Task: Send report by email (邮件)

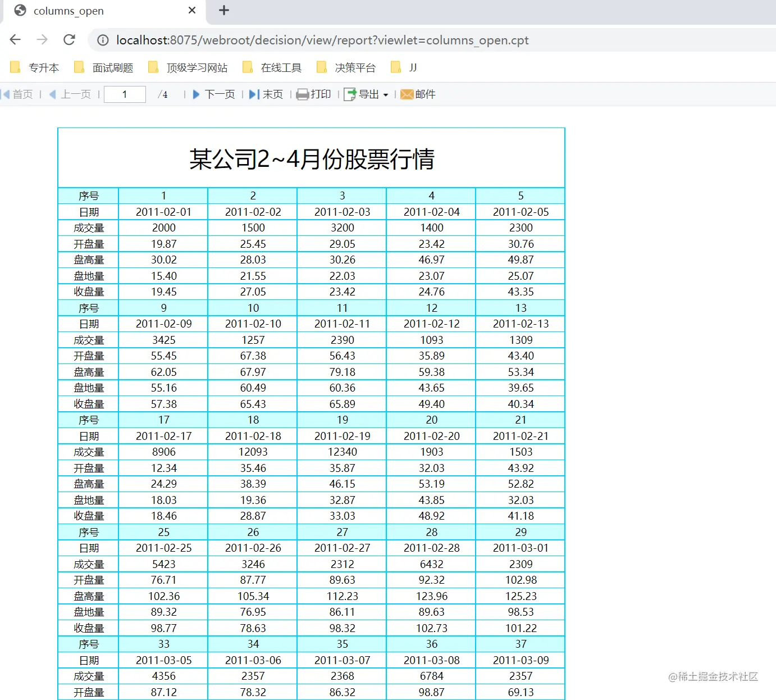Action: 418,94
